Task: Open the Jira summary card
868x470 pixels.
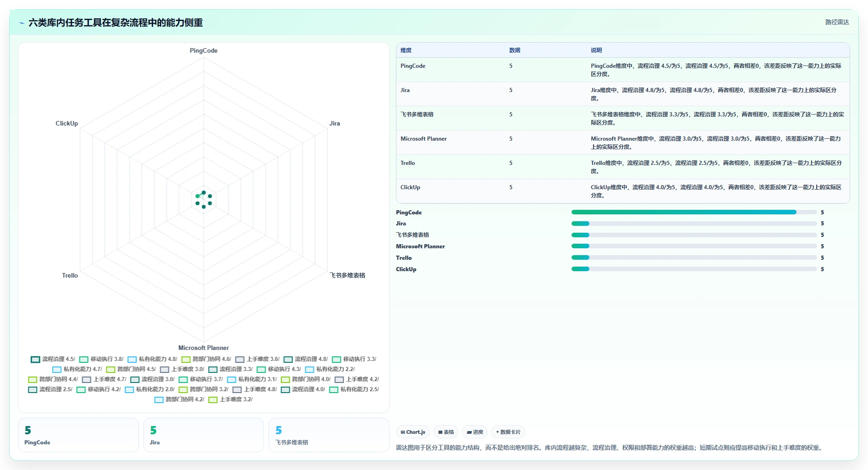Action: 203,435
